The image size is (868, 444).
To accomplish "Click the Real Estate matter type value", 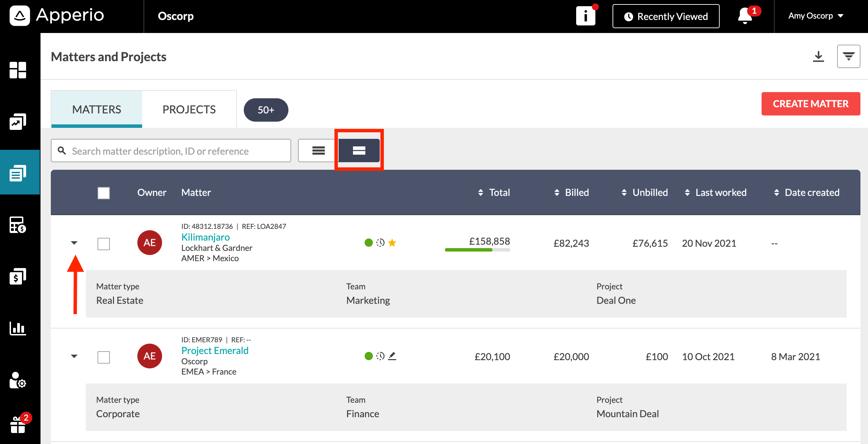I will 120,300.
